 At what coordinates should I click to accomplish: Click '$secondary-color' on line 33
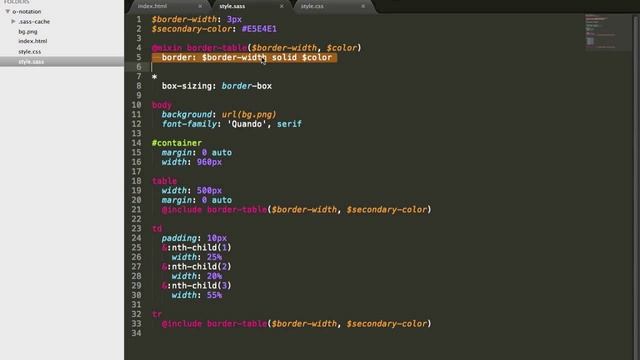pos(387,324)
